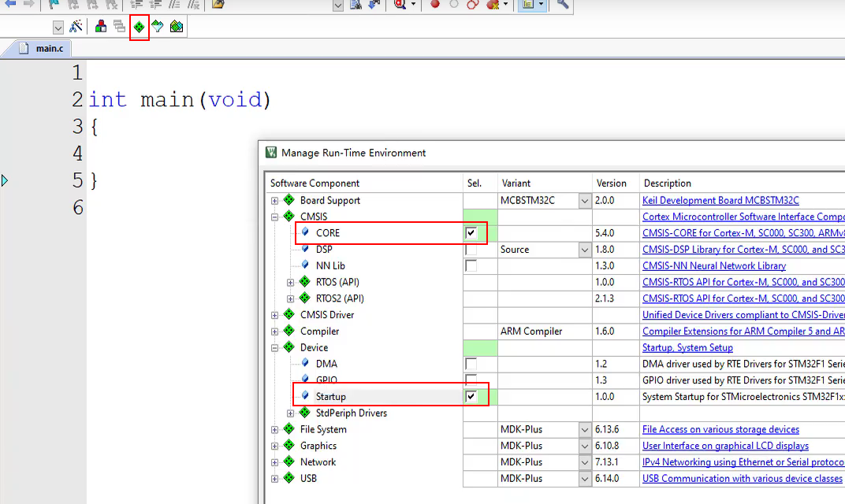This screenshot has height=504, width=845.
Task: Open the DSP Source variant dropdown
Action: [584, 250]
